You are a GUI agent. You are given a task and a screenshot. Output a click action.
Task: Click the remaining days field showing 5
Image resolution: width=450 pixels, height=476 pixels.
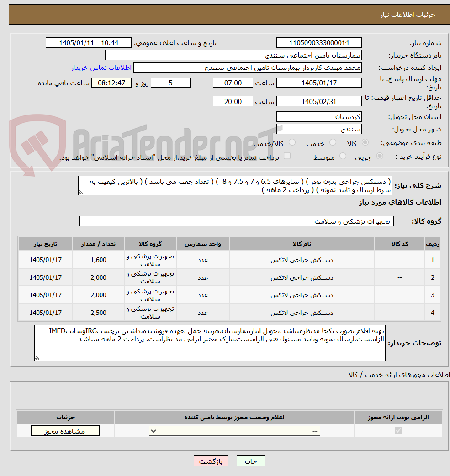(x=170, y=83)
